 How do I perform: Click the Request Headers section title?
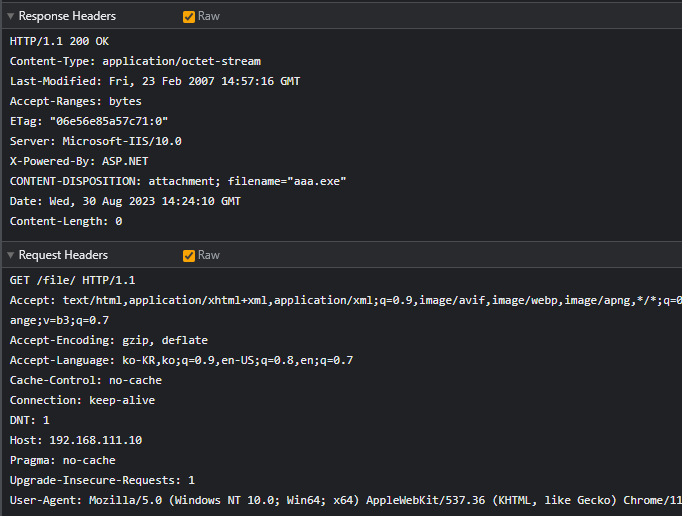tap(63, 255)
